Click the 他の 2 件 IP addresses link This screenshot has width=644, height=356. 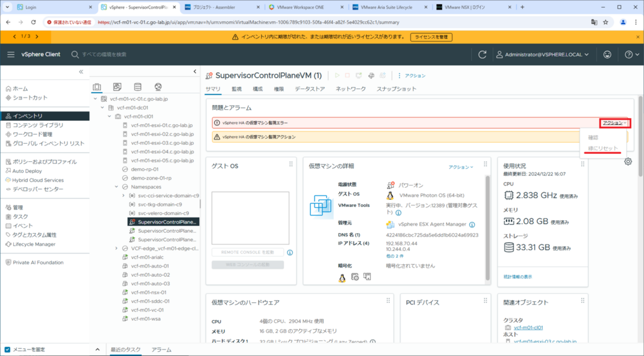click(395, 256)
